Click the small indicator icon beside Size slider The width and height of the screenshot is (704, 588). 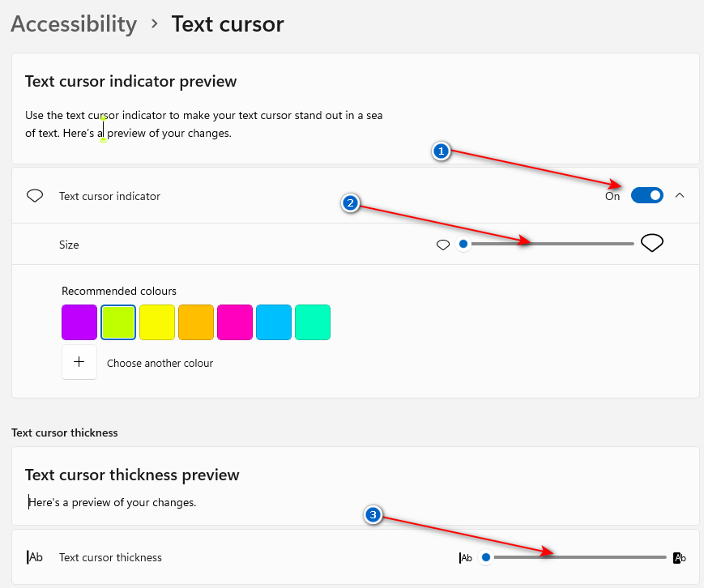(443, 245)
